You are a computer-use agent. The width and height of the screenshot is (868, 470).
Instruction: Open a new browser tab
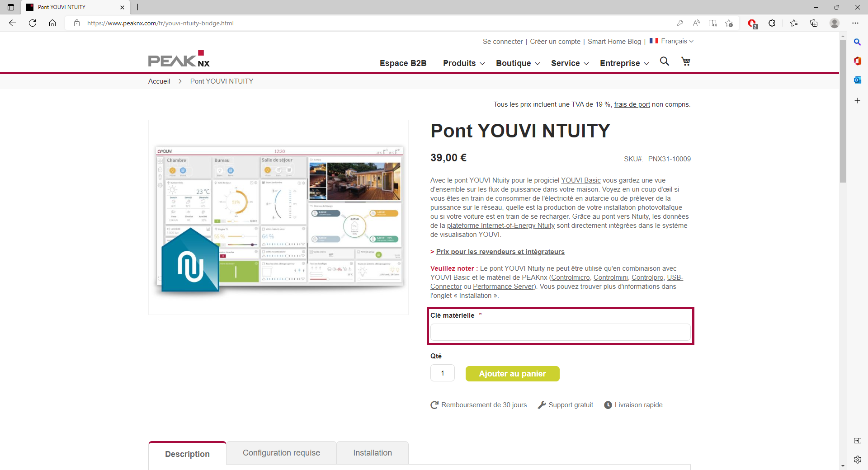point(138,7)
